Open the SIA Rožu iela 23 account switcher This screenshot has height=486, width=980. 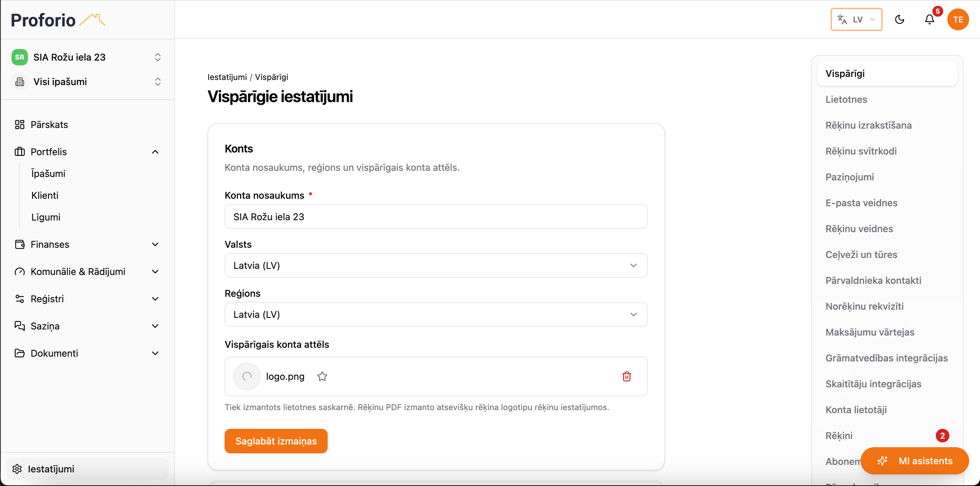(x=87, y=57)
